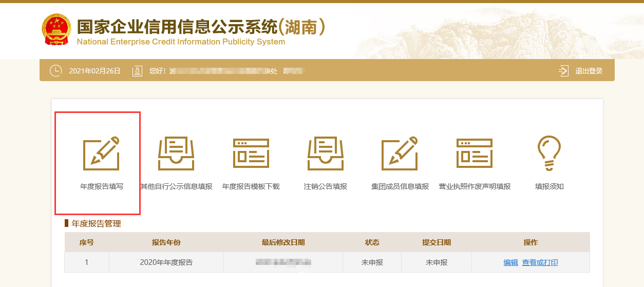
Task: Open the 注销公告填报 icon
Action: tap(326, 154)
